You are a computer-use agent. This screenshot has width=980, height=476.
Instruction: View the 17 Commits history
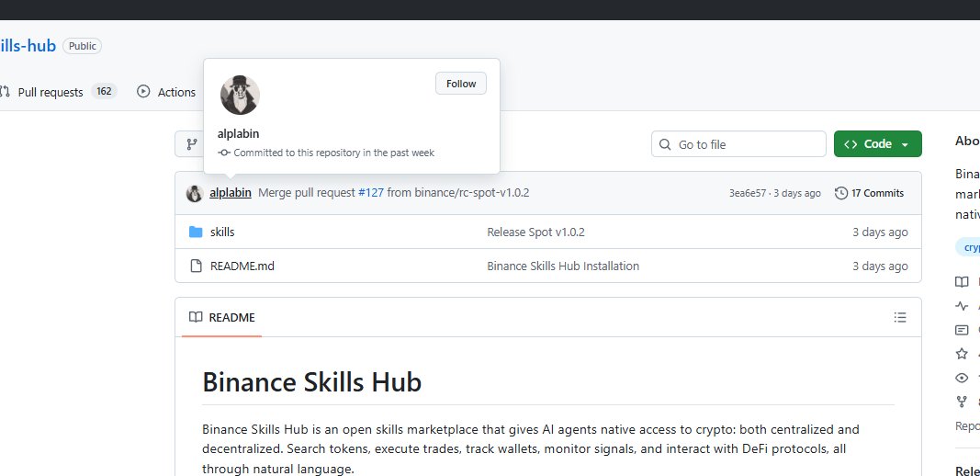tap(870, 193)
